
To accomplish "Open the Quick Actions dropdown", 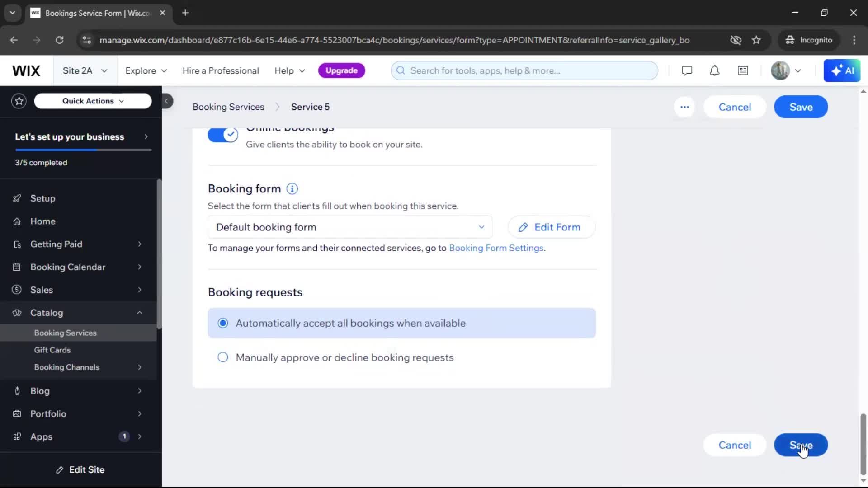I will coord(93,101).
